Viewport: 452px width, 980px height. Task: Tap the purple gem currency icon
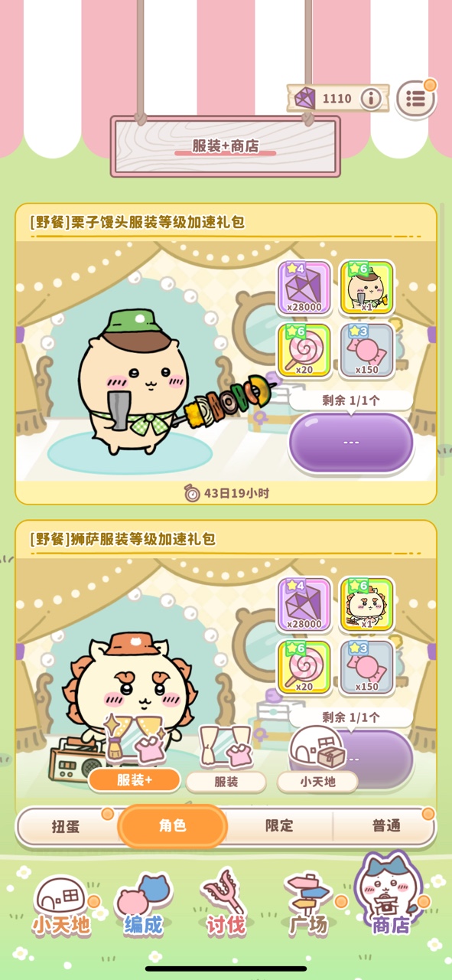(305, 98)
